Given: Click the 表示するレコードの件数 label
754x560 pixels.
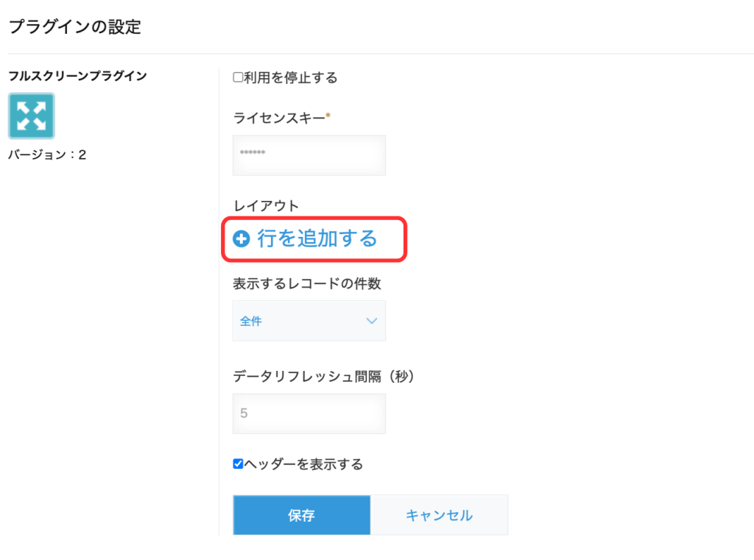Looking at the screenshot, I should (307, 283).
